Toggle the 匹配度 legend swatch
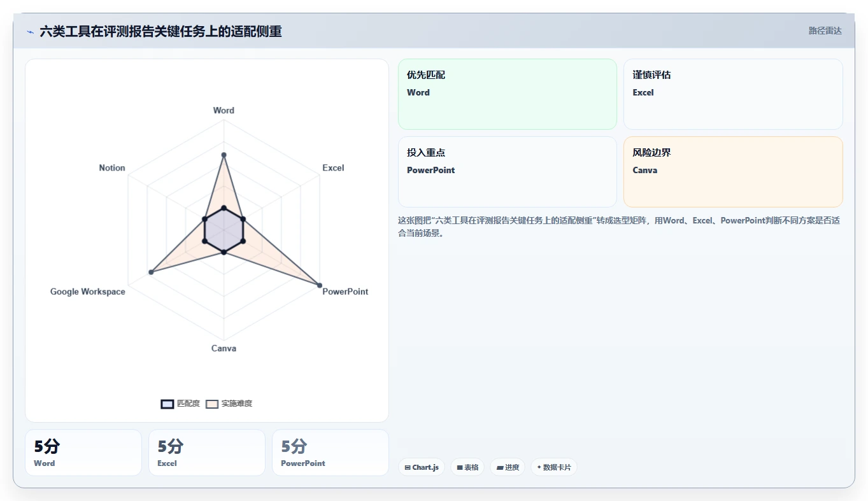This screenshot has width=868, height=501. [167, 404]
